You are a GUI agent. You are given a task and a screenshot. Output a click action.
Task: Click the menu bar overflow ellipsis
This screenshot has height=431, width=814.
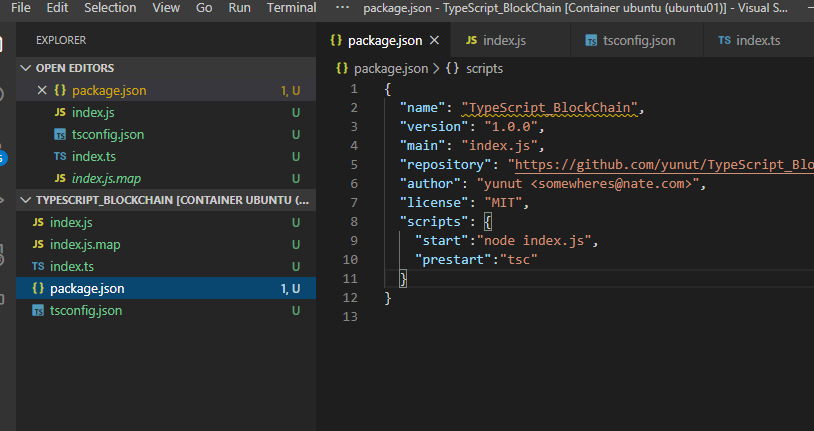[342, 7]
